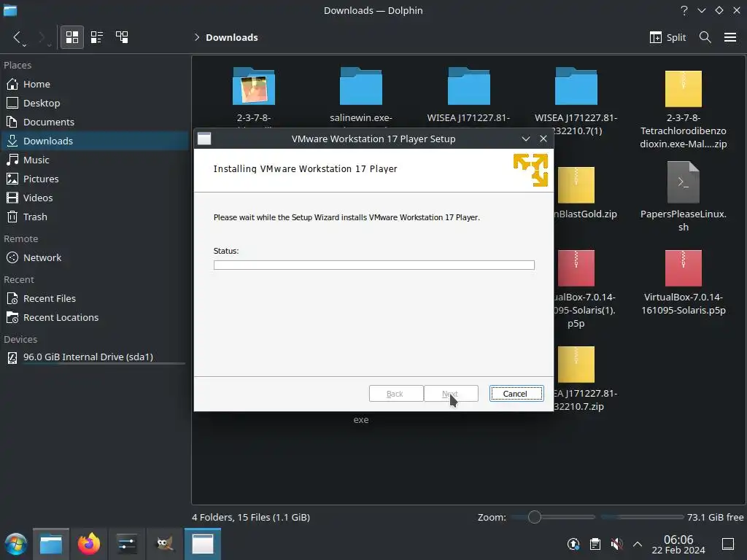The height and width of the screenshot is (560, 747).
Task: Click the Split view button
Action: pos(667,37)
